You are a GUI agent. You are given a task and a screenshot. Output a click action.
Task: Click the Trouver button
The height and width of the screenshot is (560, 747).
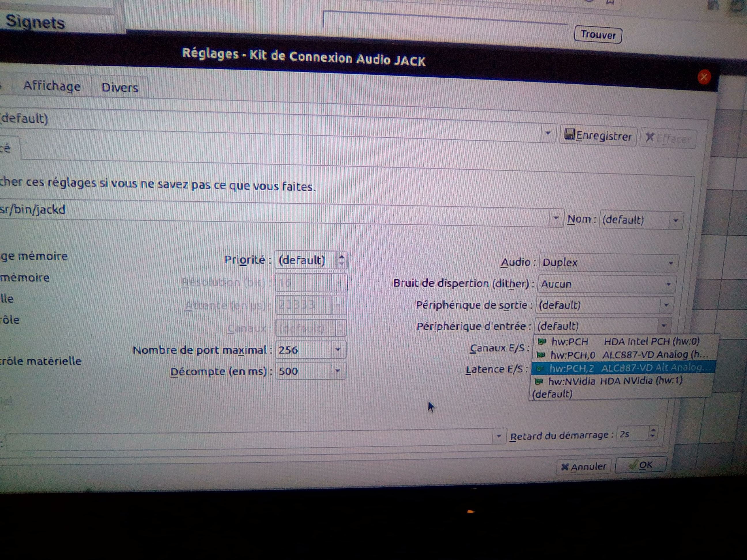click(598, 35)
